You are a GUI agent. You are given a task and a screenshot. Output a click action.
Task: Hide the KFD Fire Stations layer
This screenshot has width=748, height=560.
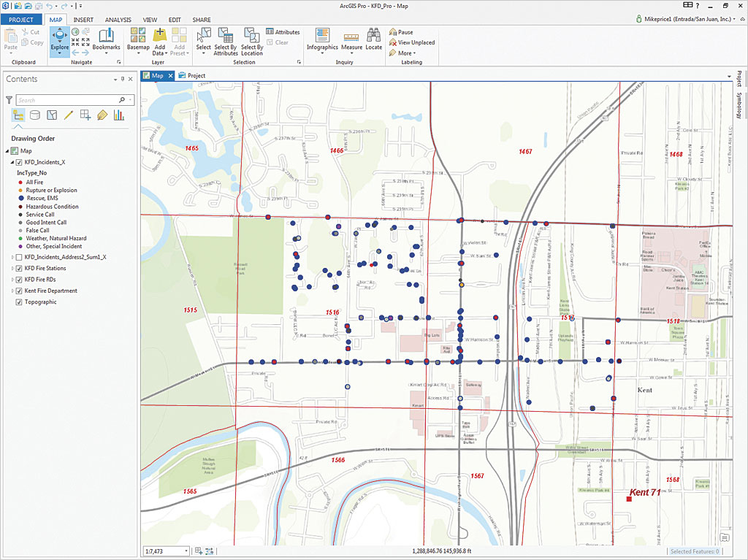pyautogui.click(x=20, y=266)
